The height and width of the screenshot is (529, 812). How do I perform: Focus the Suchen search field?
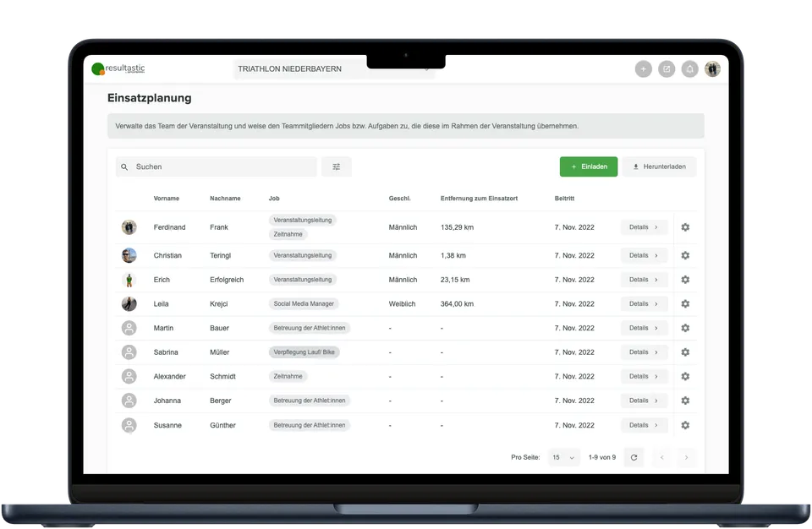(216, 166)
